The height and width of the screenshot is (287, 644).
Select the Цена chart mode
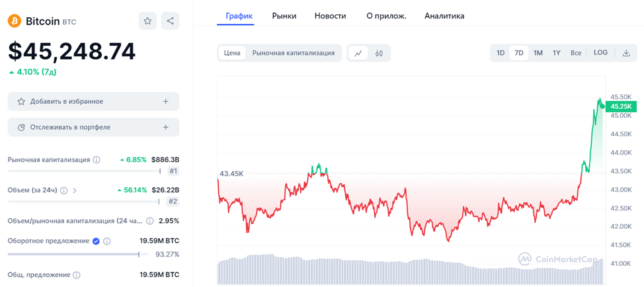pyautogui.click(x=232, y=53)
